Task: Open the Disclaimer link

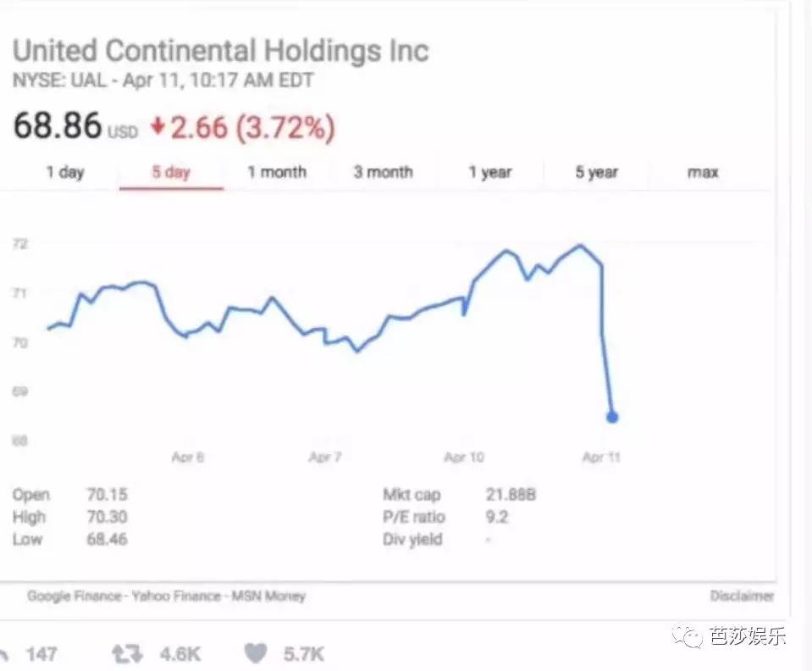Action: click(x=742, y=596)
